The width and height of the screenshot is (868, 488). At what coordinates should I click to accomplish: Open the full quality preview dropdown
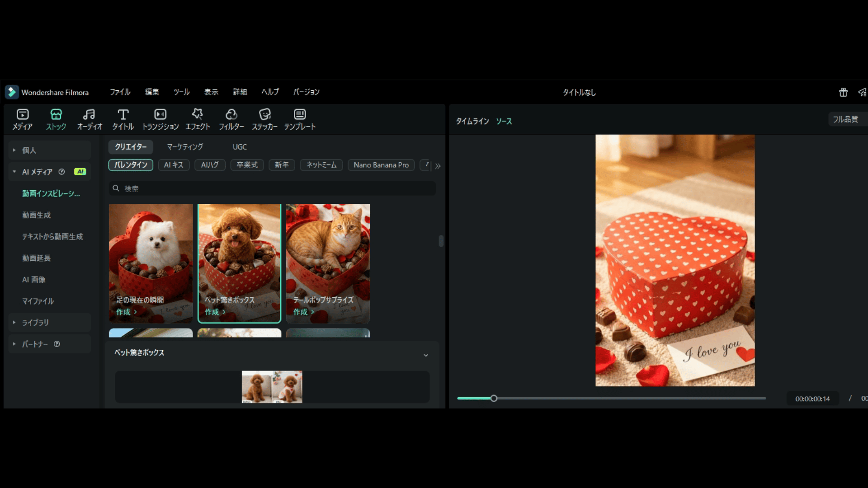845,119
